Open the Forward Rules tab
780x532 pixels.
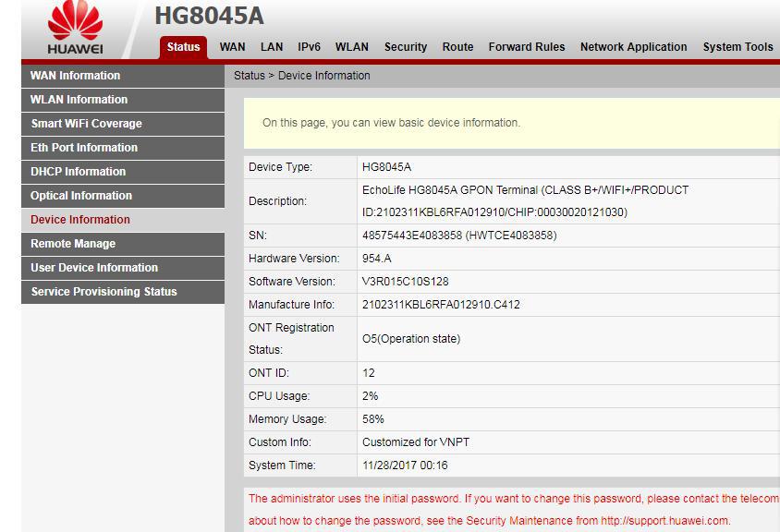(526, 47)
